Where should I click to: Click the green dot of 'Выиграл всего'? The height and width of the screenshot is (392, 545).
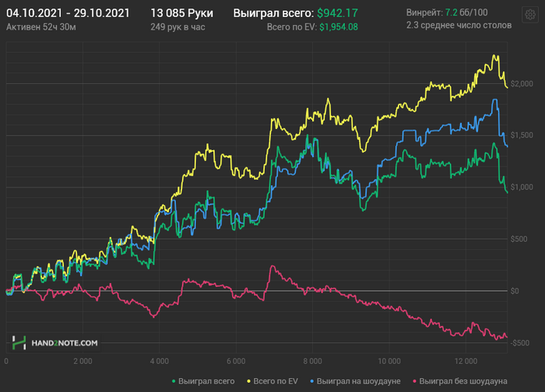coord(174,382)
